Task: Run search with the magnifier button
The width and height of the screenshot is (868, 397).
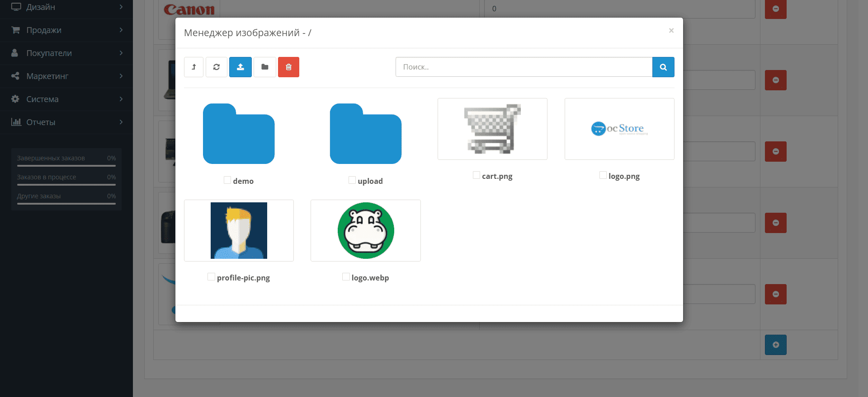Action: coord(663,67)
